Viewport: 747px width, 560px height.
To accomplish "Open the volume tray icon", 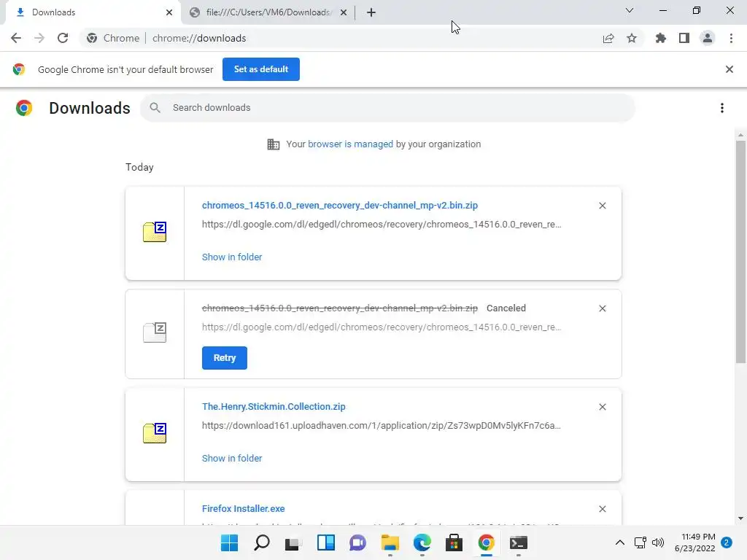I will (x=658, y=542).
